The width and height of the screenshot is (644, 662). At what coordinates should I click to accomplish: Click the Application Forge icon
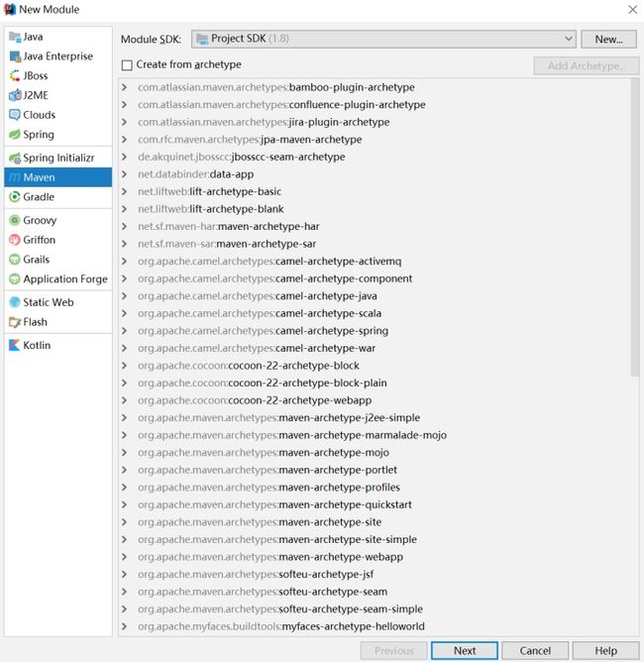click(15, 278)
